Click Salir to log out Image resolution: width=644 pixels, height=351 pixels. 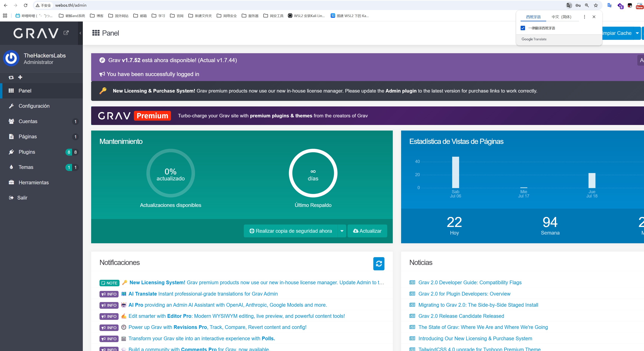coord(42,198)
